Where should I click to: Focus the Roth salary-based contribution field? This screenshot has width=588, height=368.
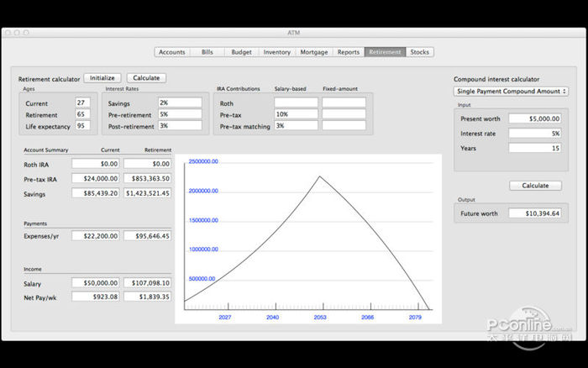coord(296,103)
